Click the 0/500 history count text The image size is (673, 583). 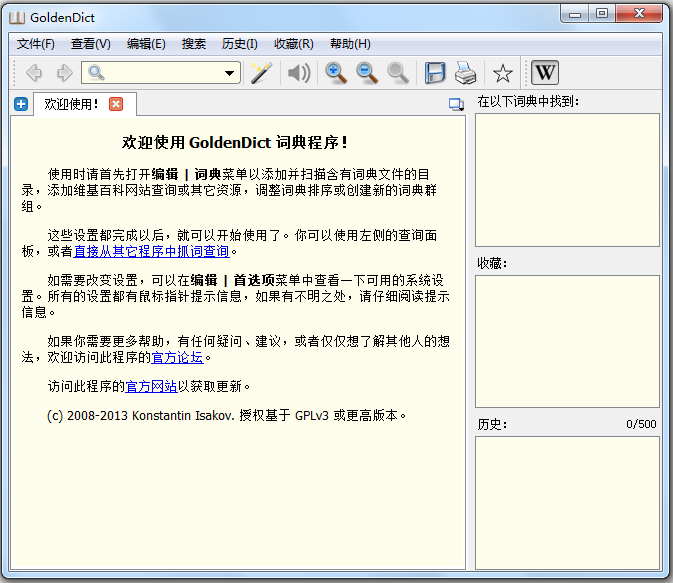tap(641, 424)
